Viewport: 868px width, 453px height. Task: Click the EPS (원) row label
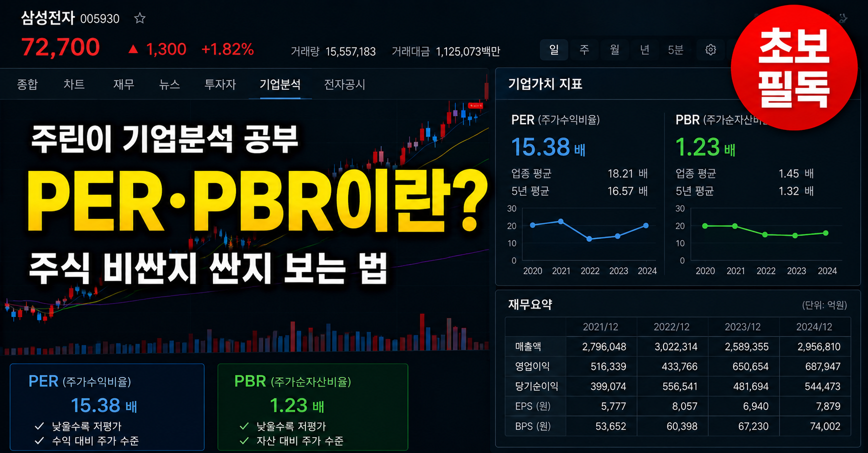[x=533, y=406]
